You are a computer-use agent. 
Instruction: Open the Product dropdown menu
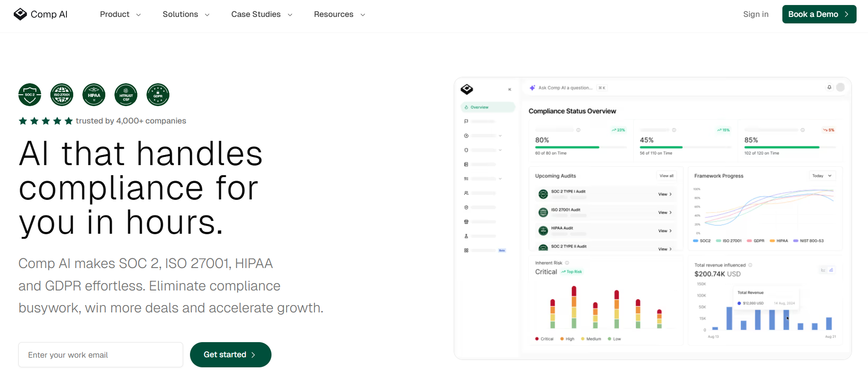click(x=120, y=14)
